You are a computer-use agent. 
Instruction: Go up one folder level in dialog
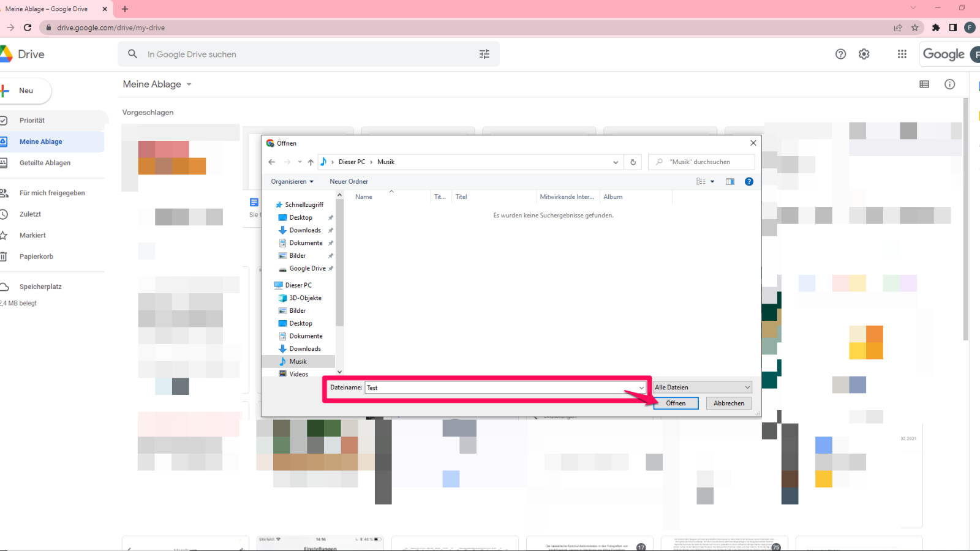(311, 162)
